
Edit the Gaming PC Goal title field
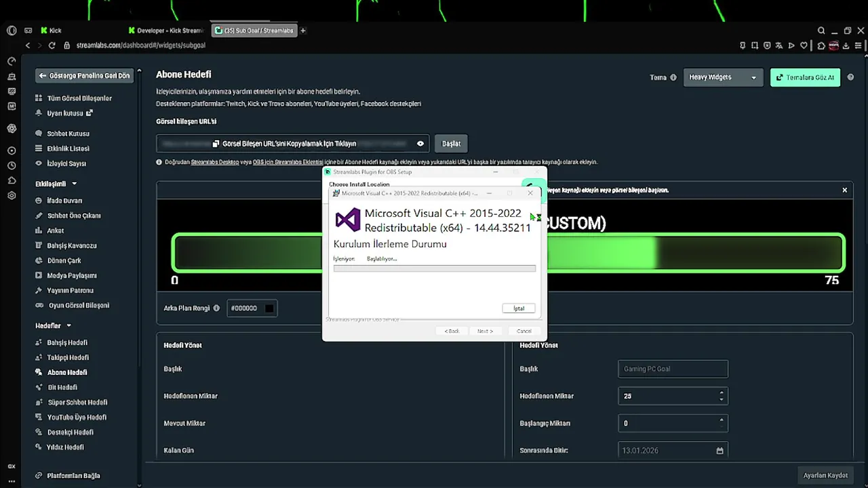click(x=673, y=369)
